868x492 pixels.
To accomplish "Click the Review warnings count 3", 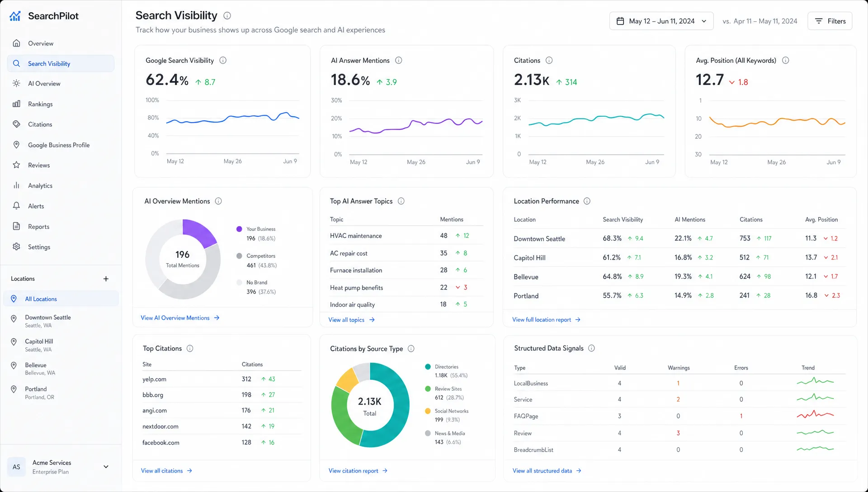I will click(x=678, y=433).
